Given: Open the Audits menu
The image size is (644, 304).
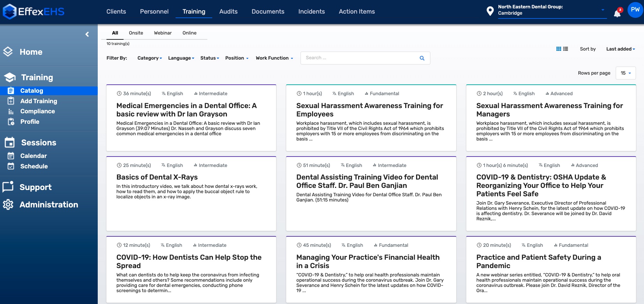Looking at the screenshot, I should [x=228, y=12].
